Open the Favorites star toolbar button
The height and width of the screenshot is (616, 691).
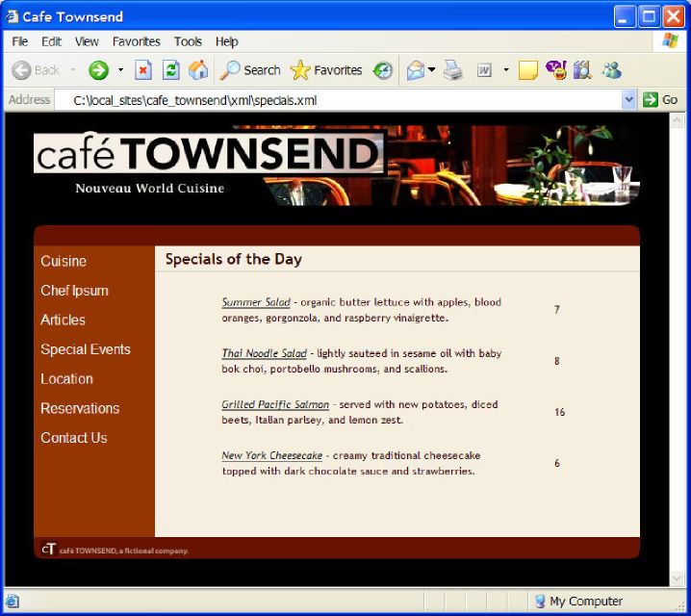click(x=326, y=70)
